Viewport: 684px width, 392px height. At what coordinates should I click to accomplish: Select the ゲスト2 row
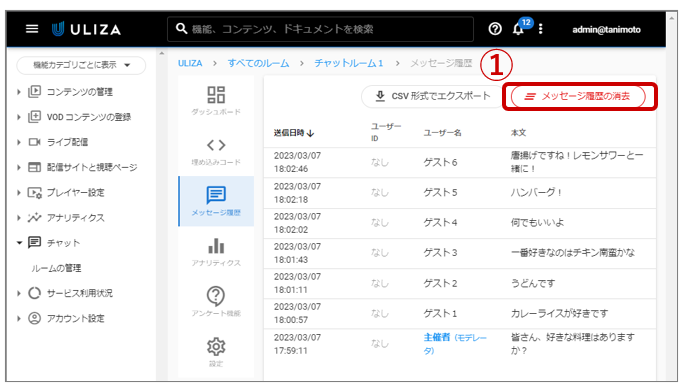coord(460,283)
